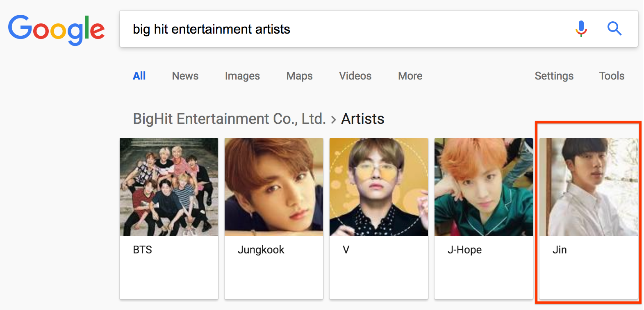Select the All results tab
Screen dimensions: 644x310
coord(139,76)
